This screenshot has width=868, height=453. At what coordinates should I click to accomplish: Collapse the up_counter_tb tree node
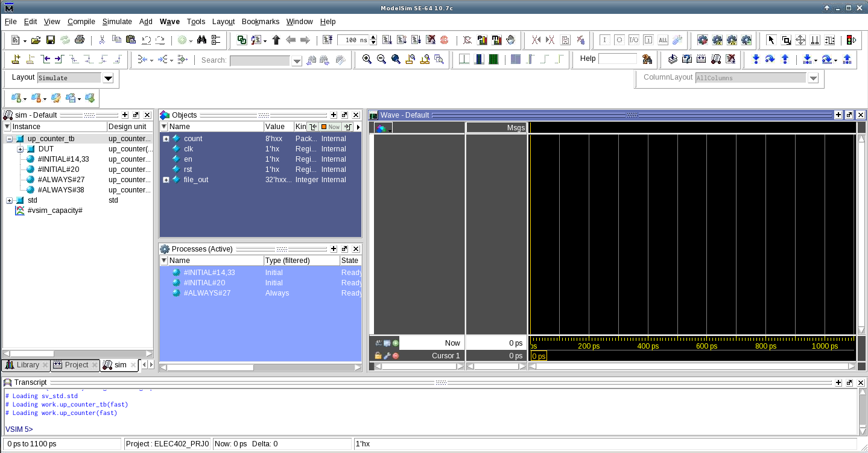[x=10, y=139]
